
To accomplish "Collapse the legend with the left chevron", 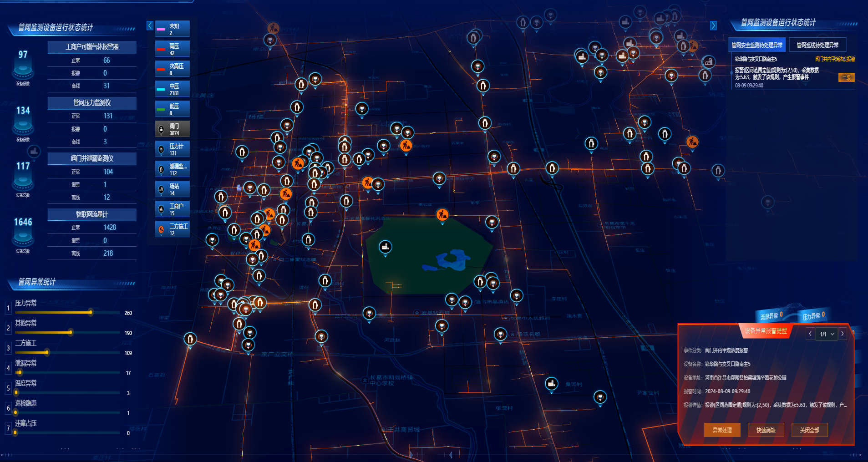I will (150, 25).
